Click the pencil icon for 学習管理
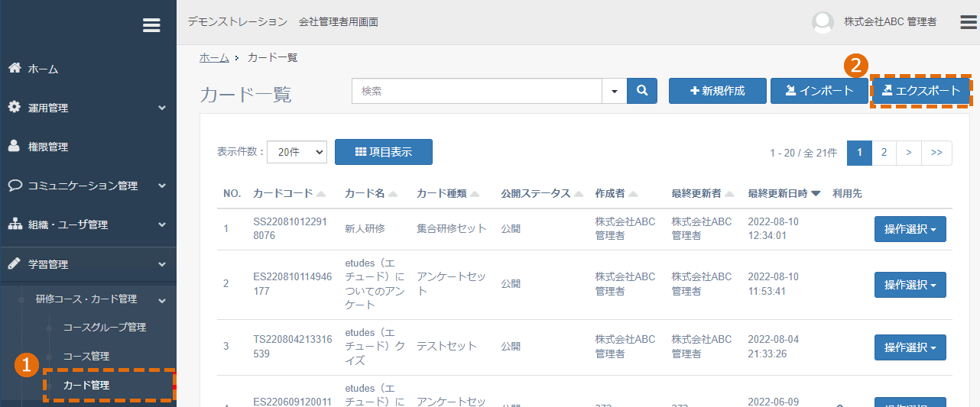The width and height of the screenshot is (980, 407). tap(15, 263)
